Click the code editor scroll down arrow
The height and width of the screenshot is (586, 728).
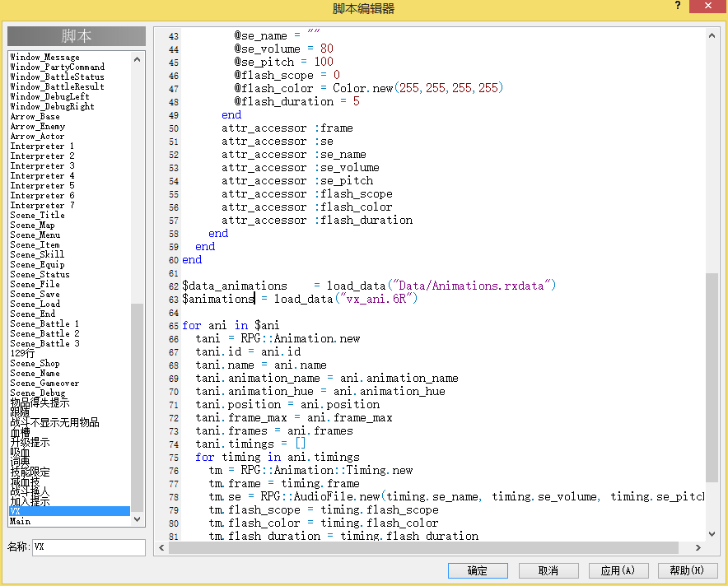[x=712, y=534]
